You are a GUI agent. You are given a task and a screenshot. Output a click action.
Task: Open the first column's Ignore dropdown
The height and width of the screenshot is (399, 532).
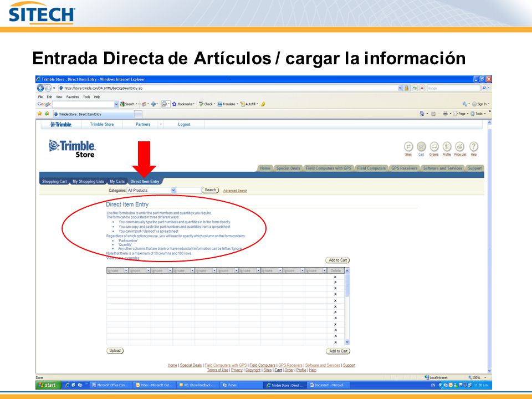pos(126,270)
